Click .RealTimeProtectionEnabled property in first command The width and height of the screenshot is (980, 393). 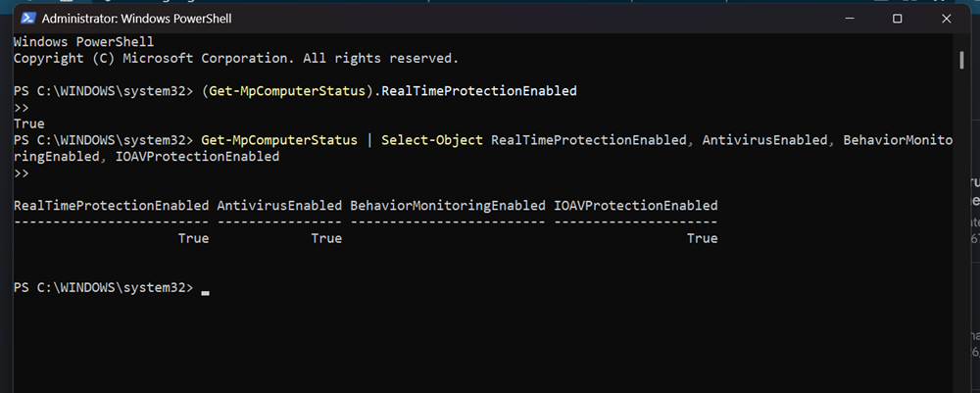point(478,91)
